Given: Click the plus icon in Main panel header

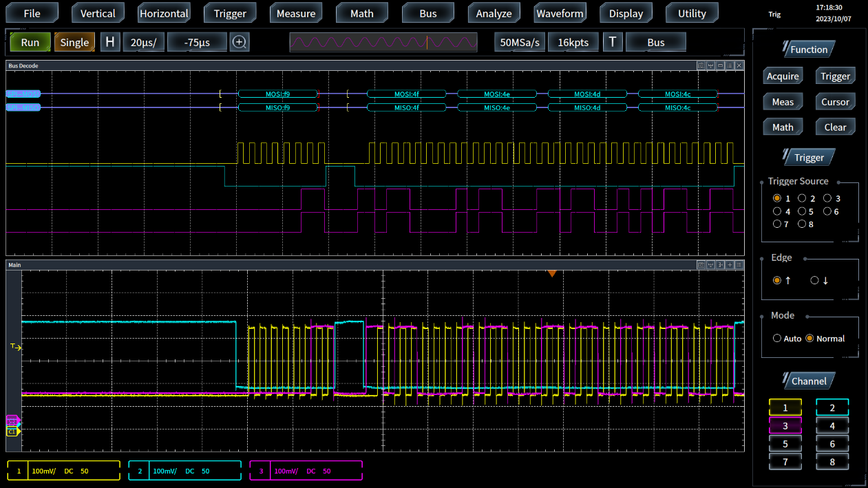Looking at the screenshot, I should pos(730,265).
